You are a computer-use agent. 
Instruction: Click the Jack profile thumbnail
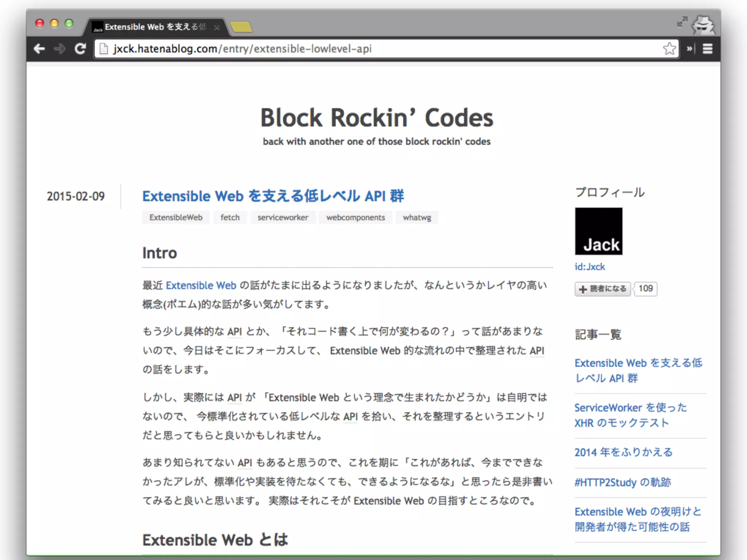click(599, 231)
